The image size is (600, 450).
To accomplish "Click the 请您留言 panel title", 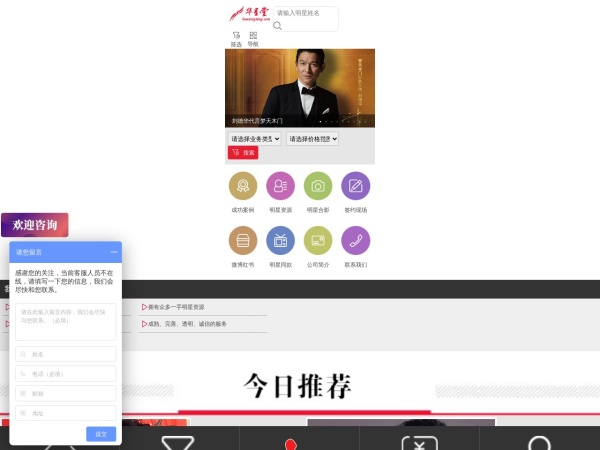I will pyautogui.click(x=29, y=252).
